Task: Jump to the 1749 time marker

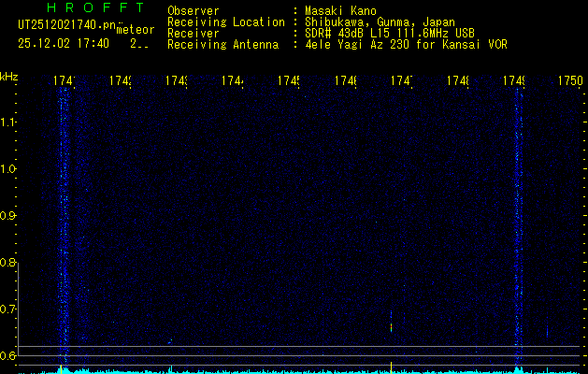Action: tap(513, 82)
